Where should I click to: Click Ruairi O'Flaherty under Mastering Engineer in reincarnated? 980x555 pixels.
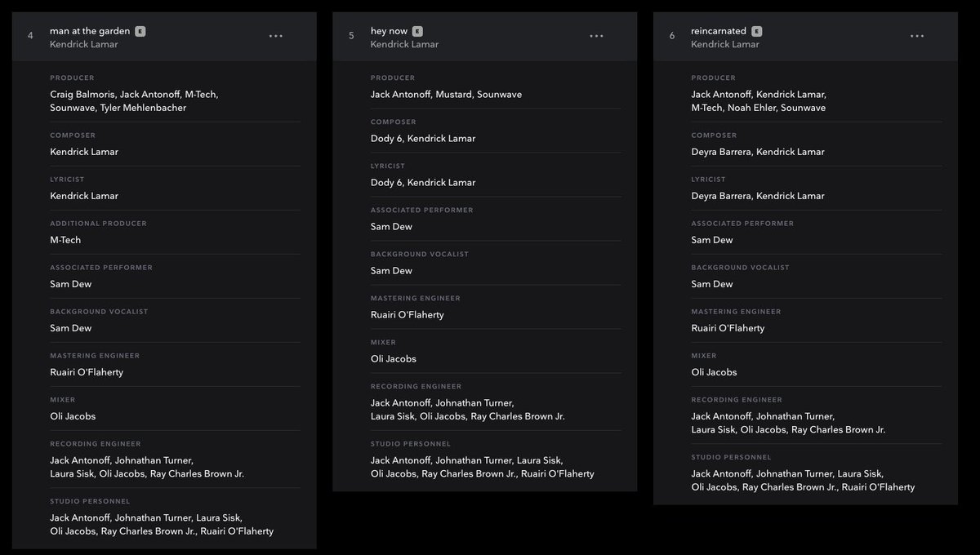728,328
